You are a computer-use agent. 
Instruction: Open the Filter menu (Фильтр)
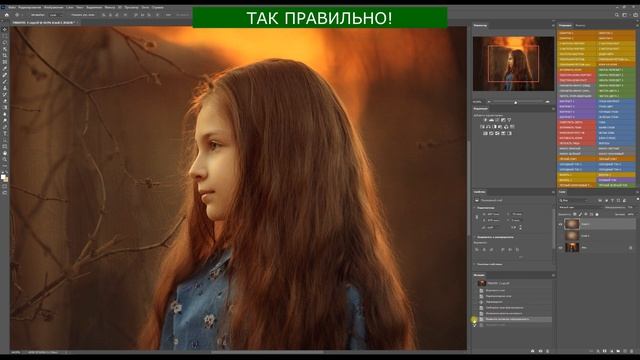tap(110, 7)
